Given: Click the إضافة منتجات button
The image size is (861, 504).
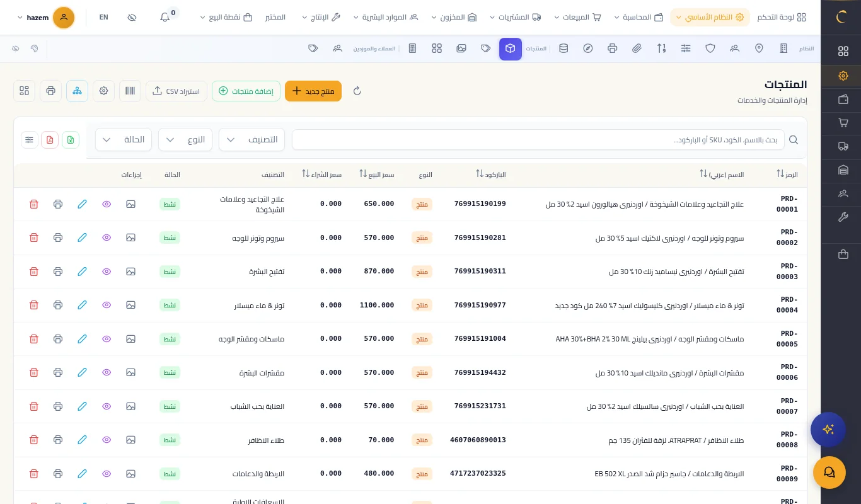Looking at the screenshot, I should [x=246, y=91].
